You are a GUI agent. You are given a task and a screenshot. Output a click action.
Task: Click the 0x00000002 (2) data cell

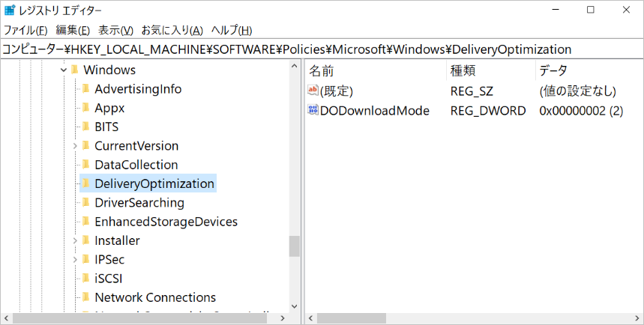point(581,111)
